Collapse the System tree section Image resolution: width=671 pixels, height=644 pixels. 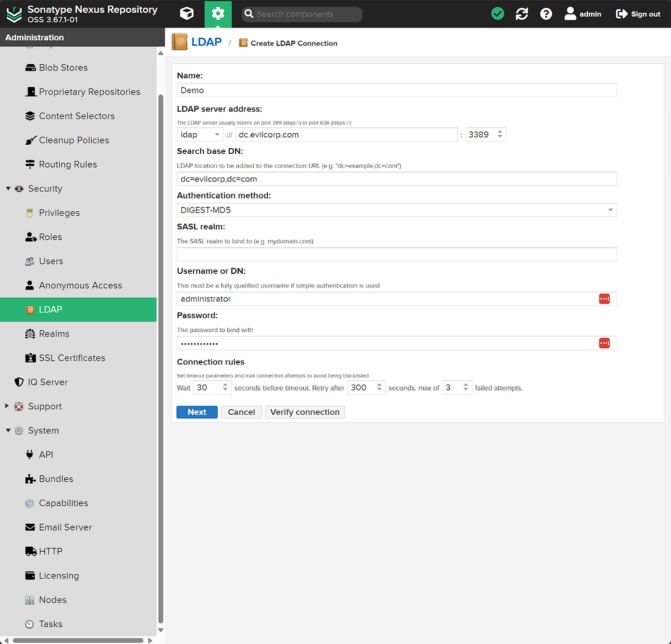[8, 430]
